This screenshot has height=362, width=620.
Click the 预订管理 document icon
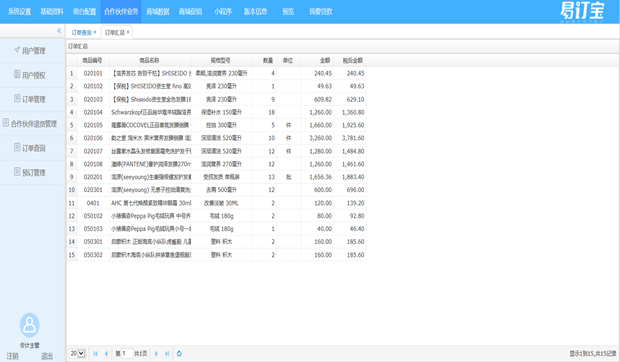[x=17, y=172]
